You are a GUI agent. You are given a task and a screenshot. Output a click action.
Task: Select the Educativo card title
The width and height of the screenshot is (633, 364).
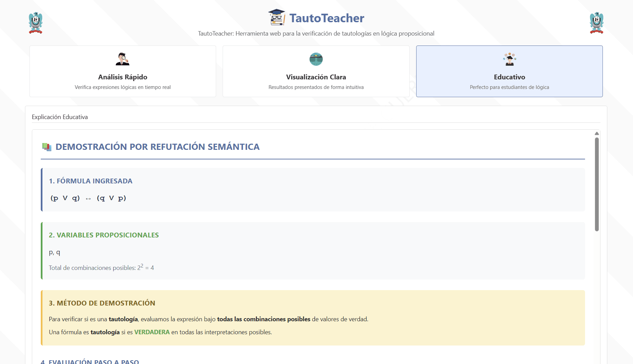[509, 77]
